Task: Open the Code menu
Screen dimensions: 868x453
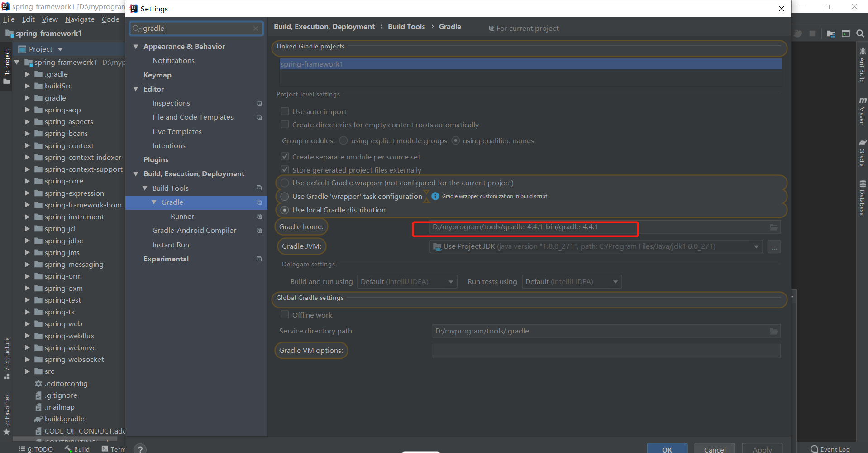Action: (110, 19)
